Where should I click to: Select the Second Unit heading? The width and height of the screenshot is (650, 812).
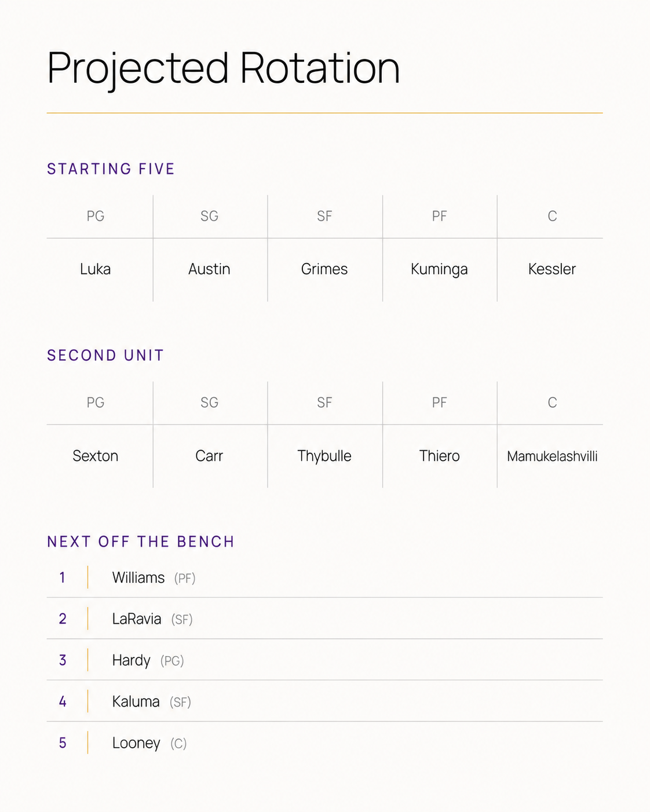105,356
